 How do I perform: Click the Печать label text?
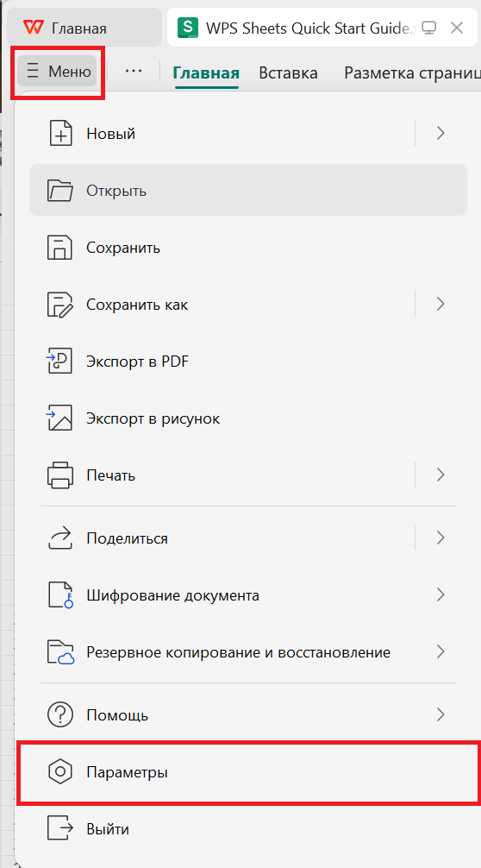click(110, 475)
